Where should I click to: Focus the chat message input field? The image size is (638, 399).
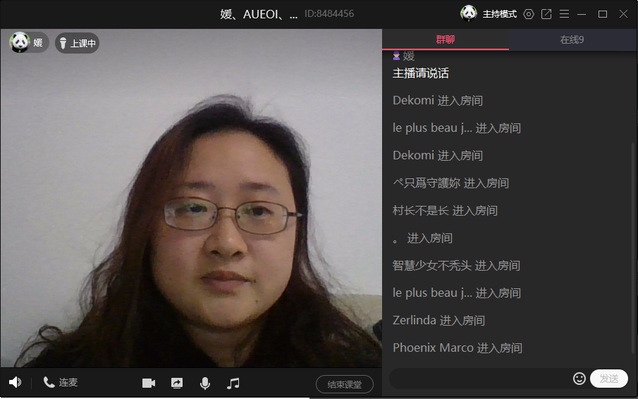480,379
